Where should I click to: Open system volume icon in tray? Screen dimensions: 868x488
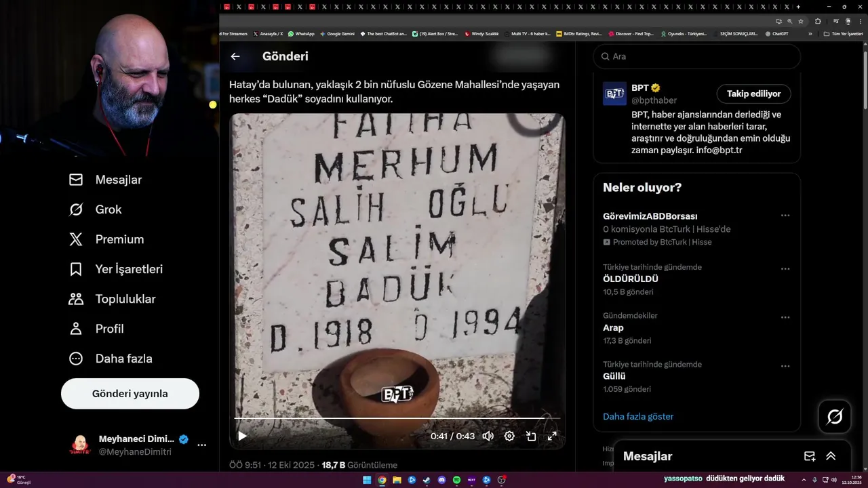click(834, 480)
